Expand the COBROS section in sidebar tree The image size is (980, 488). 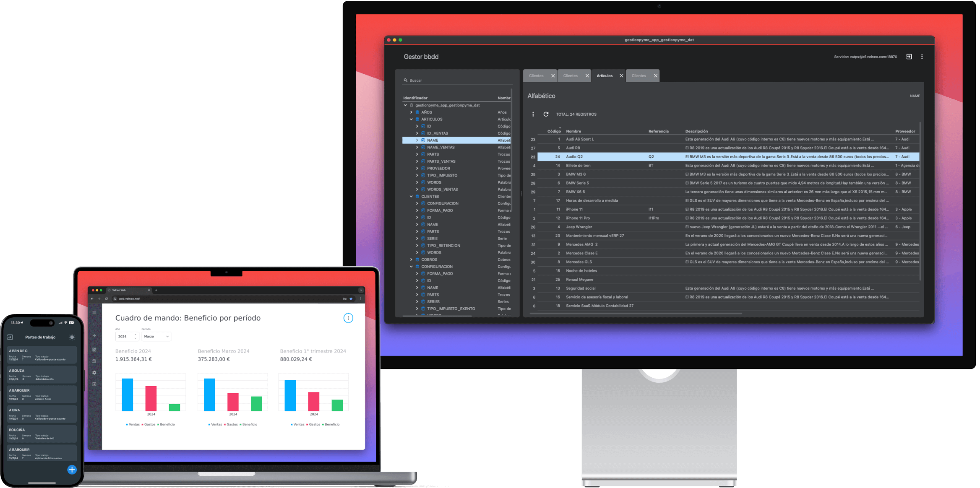[411, 260]
